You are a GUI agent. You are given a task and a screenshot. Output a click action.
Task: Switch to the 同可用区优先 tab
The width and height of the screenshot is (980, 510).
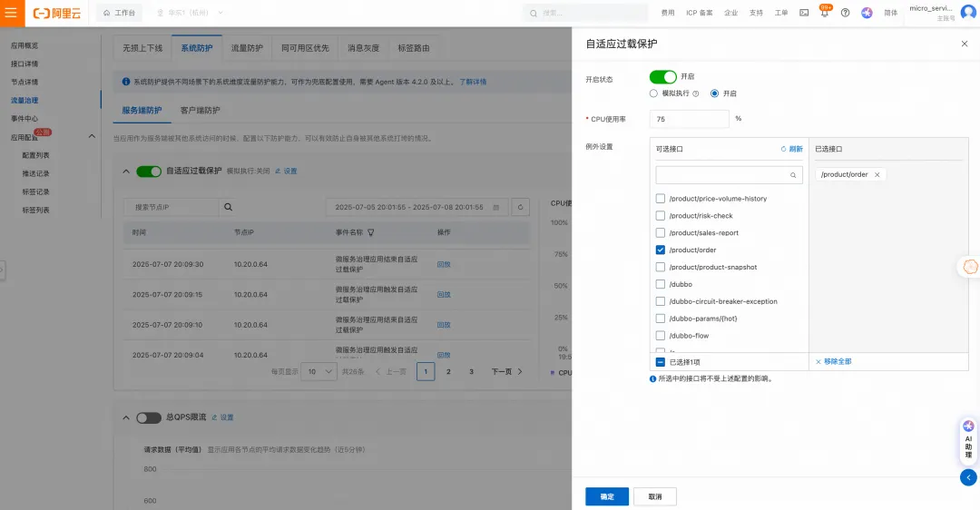point(305,48)
